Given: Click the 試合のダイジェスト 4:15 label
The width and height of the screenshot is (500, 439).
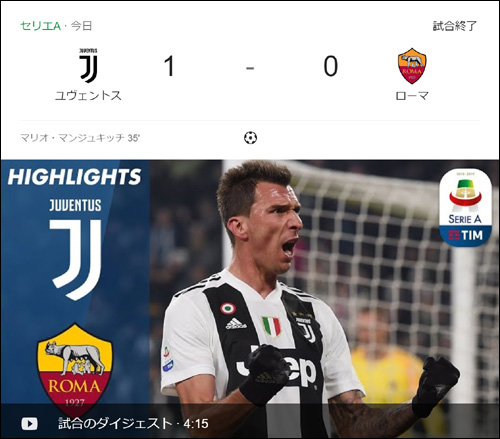Looking at the screenshot, I should pos(133,424).
